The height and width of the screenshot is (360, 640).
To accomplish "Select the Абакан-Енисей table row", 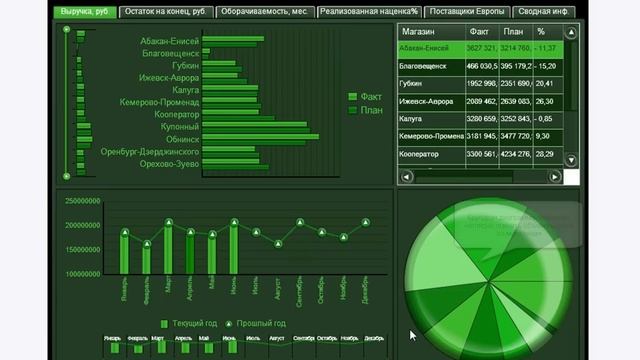I will pyautogui.click(x=481, y=49).
